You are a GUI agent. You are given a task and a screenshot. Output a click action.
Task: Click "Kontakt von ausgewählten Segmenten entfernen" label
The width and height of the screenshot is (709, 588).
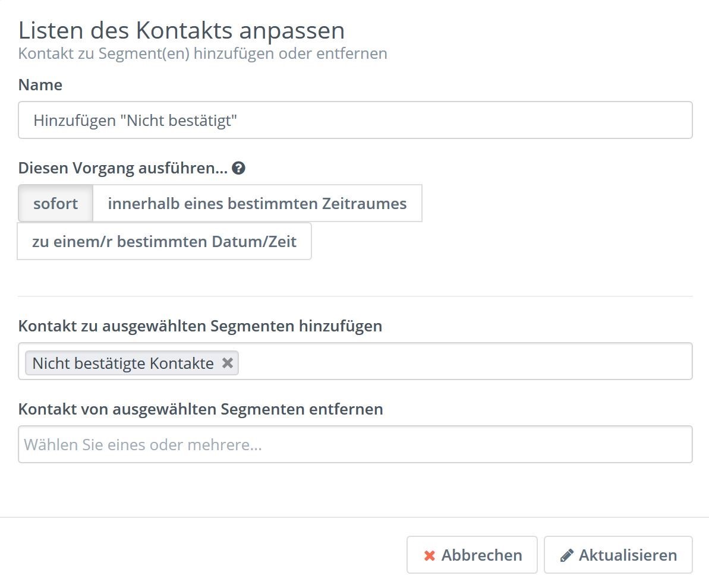(200, 409)
